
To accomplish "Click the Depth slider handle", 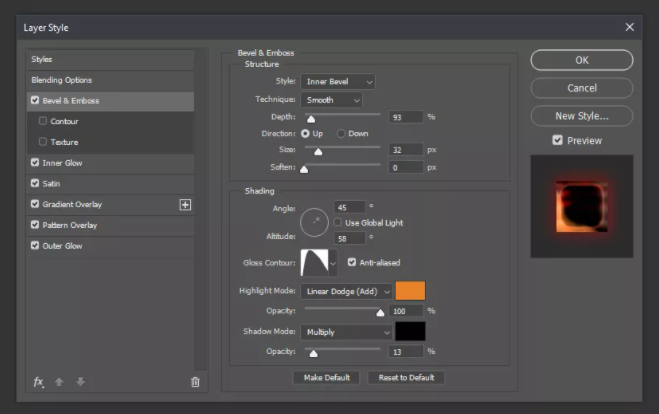I will click(x=311, y=119).
